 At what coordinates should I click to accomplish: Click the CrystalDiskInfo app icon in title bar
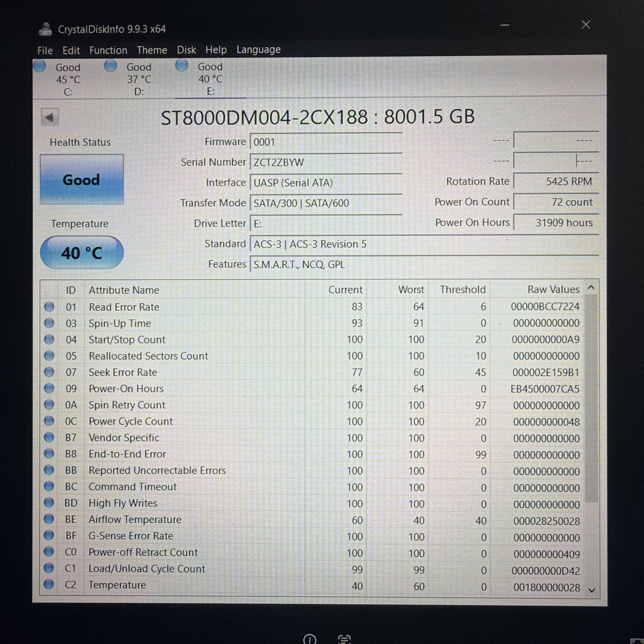45,29
